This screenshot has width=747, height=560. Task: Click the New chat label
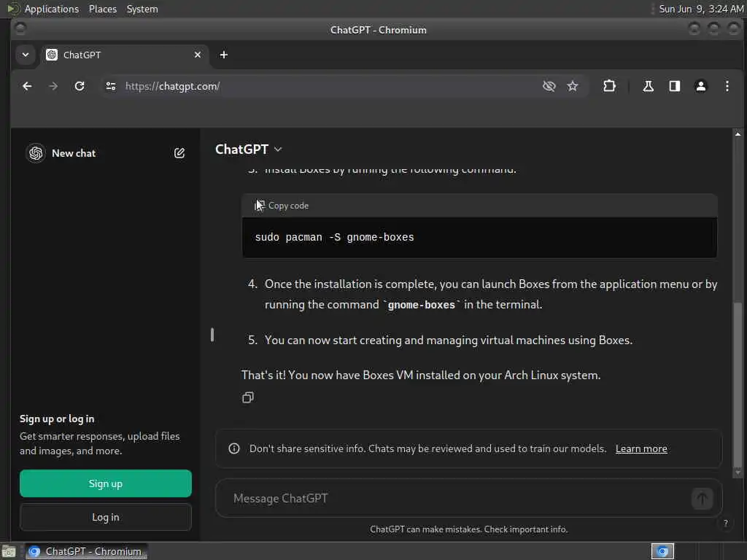(x=74, y=153)
